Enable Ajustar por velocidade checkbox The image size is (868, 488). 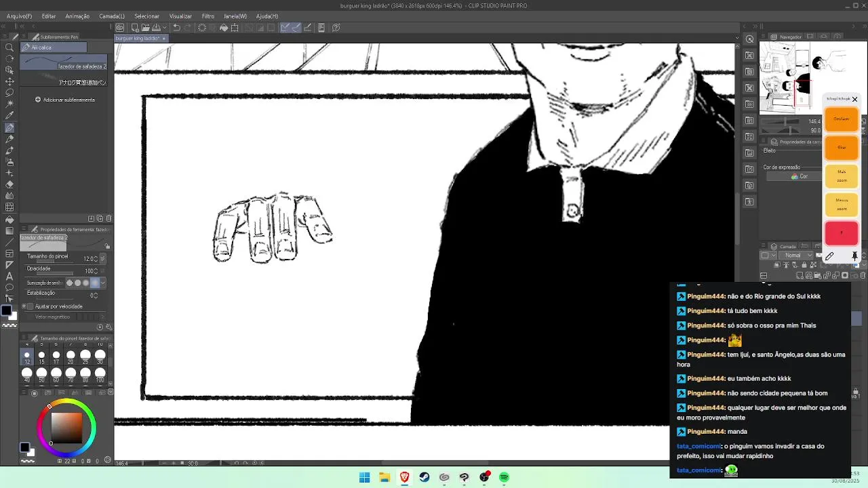(x=30, y=306)
